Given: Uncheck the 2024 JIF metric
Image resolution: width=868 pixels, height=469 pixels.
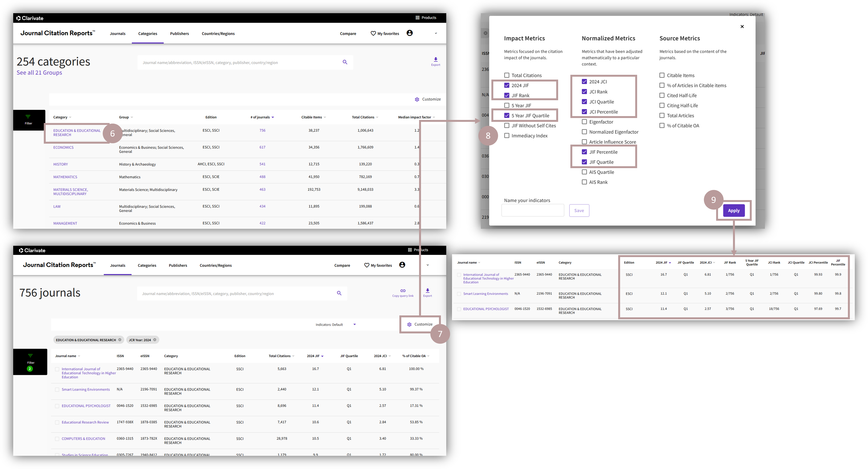Looking at the screenshot, I should coord(506,85).
